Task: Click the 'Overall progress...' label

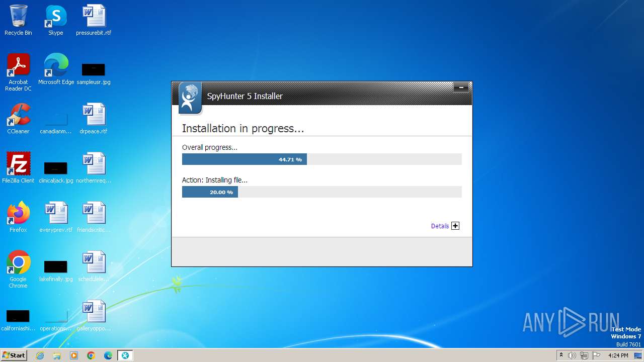Action: (x=210, y=147)
